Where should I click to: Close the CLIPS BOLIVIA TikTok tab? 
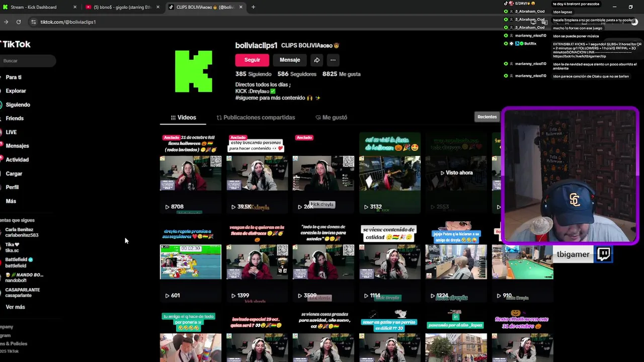pyautogui.click(x=240, y=7)
